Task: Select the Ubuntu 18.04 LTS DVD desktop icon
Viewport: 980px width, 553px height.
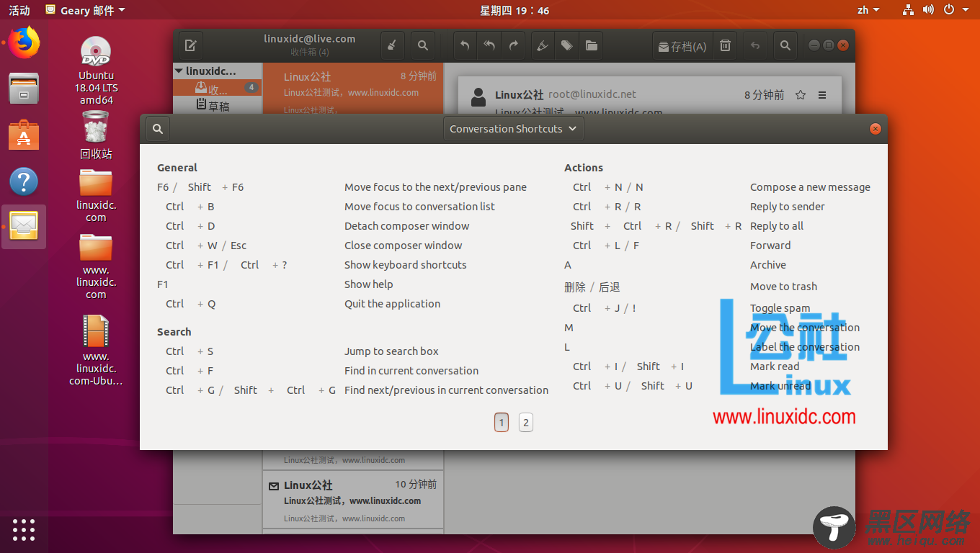Action: (96, 70)
